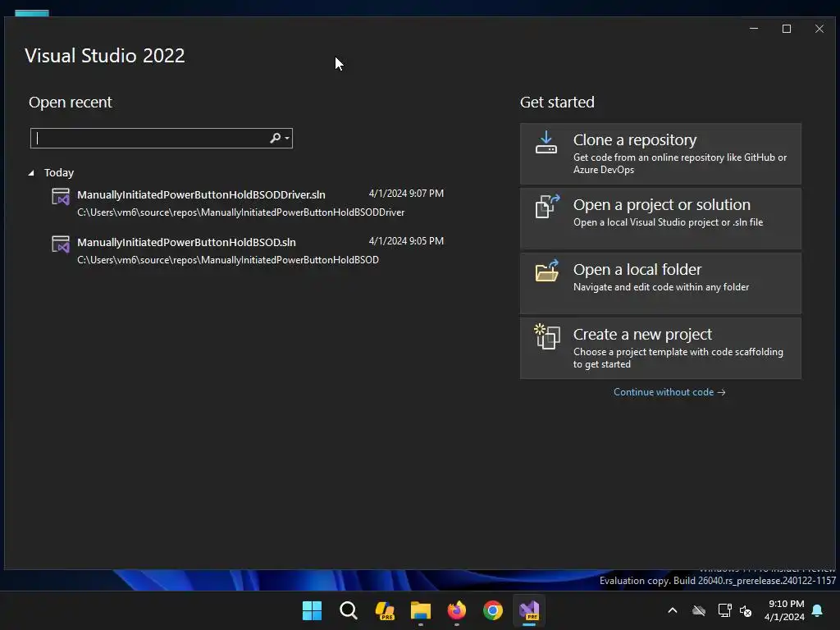Screen dimensions: 840x630
Task: Open File Explorer from the taskbar
Action: pos(421,610)
